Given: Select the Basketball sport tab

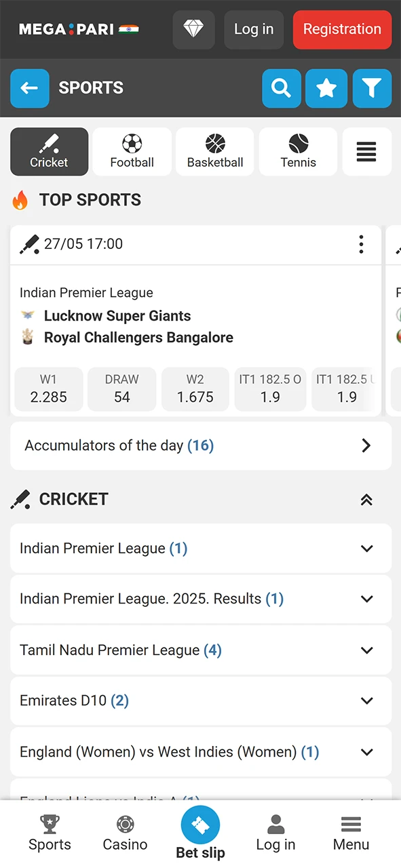Looking at the screenshot, I should pyautogui.click(x=215, y=151).
